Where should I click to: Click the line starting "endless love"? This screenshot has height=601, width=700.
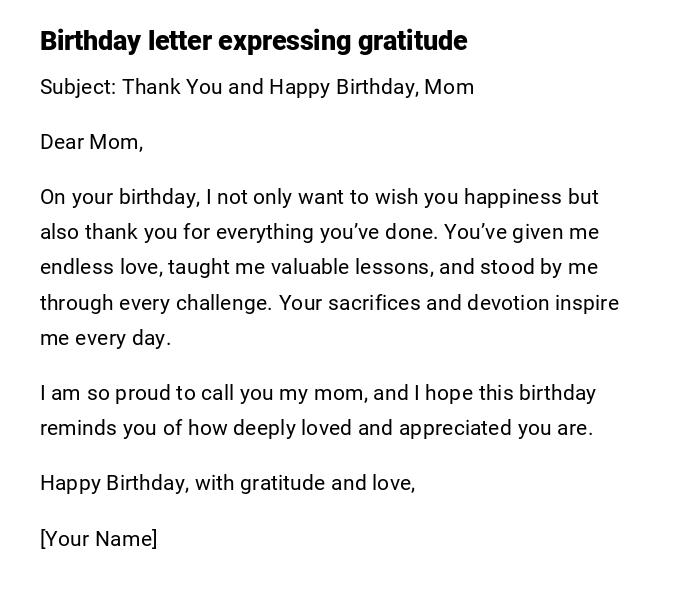click(319, 267)
